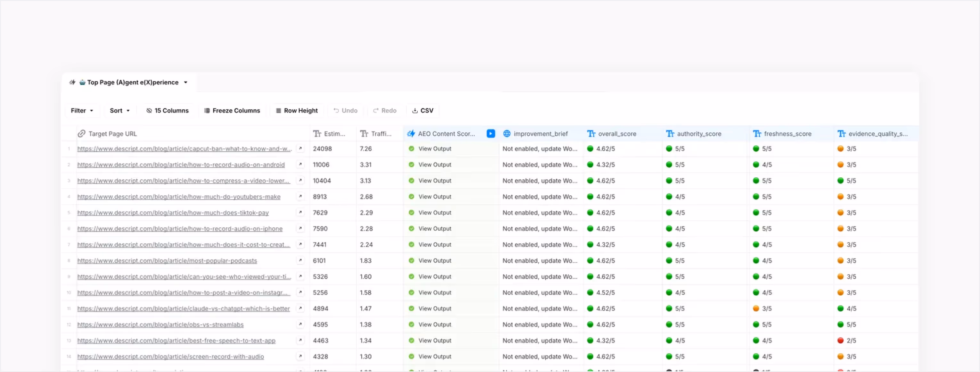Screen dimensions: 980x372
Task: Open Row Height options
Action: pyautogui.click(x=296, y=110)
